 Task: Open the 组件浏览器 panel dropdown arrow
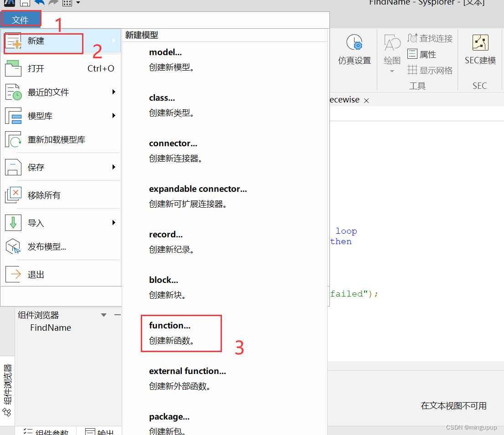click(103, 314)
